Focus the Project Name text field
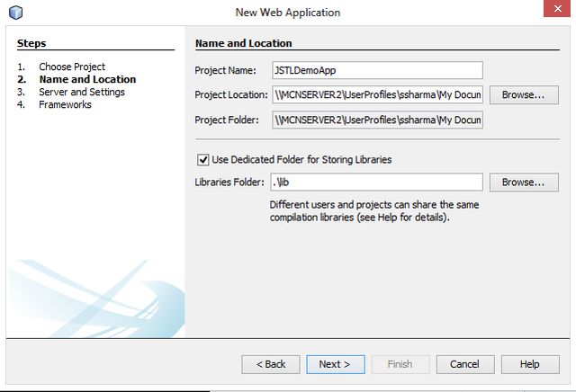This screenshot has width=576, height=392. click(x=377, y=70)
